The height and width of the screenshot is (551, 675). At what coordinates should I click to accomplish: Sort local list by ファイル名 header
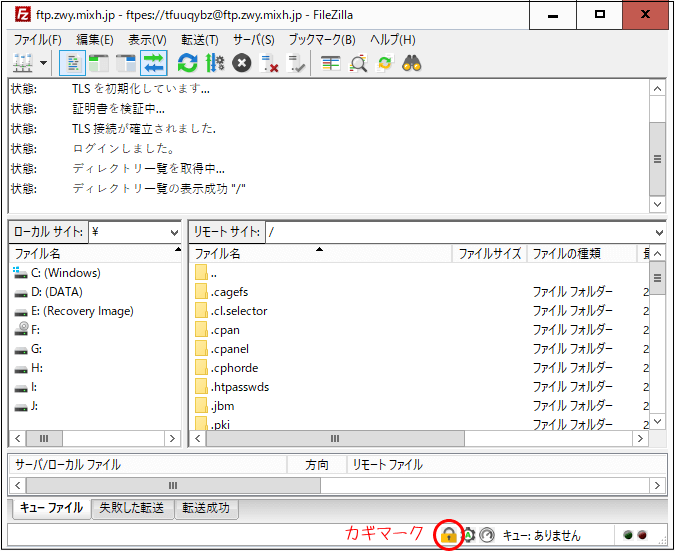(96, 254)
